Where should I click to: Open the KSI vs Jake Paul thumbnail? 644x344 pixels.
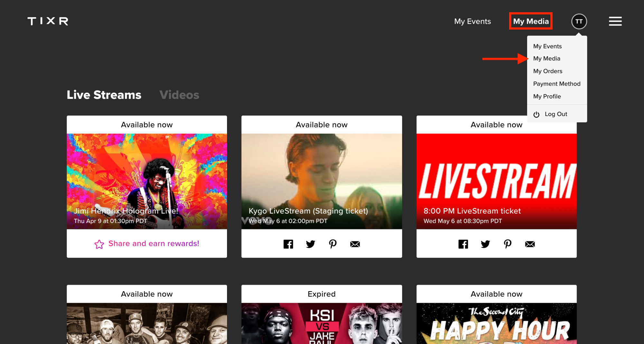click(321, 323)
